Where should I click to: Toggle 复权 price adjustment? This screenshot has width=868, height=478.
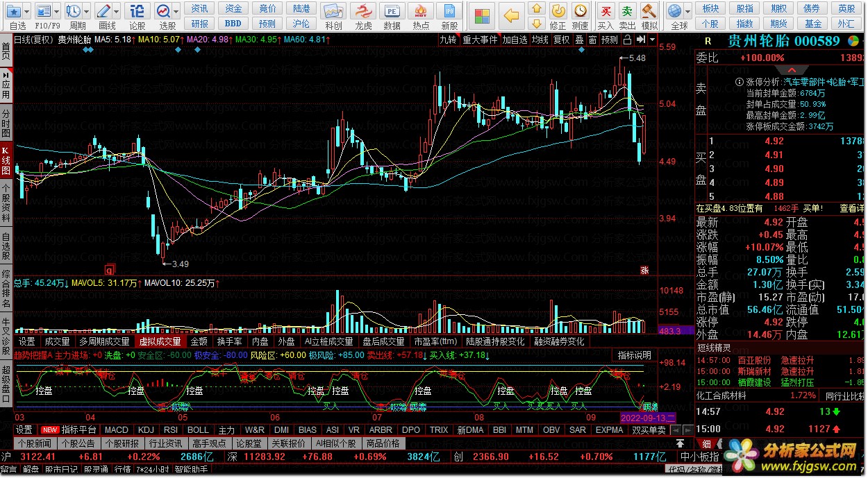(x=561, y=40)
